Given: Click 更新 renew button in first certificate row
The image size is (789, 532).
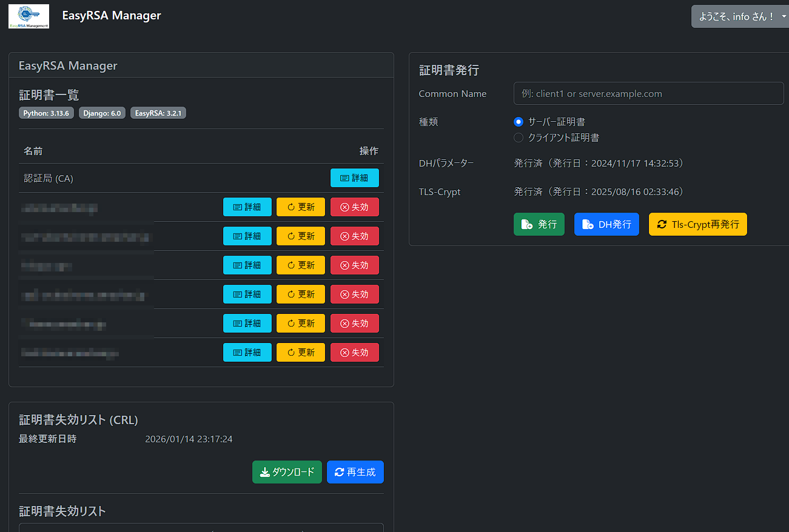Looking at the screenshot, I should [x=300, y=207].
